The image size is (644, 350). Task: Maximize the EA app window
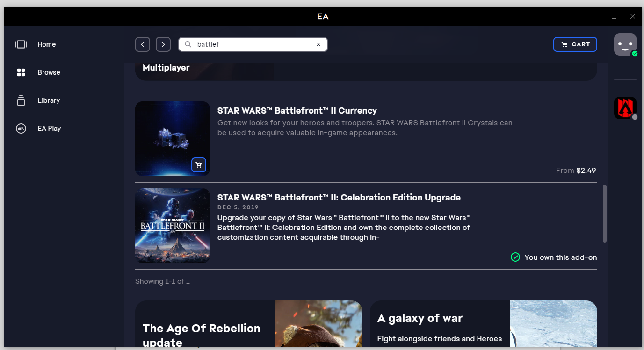pos(614,16)
